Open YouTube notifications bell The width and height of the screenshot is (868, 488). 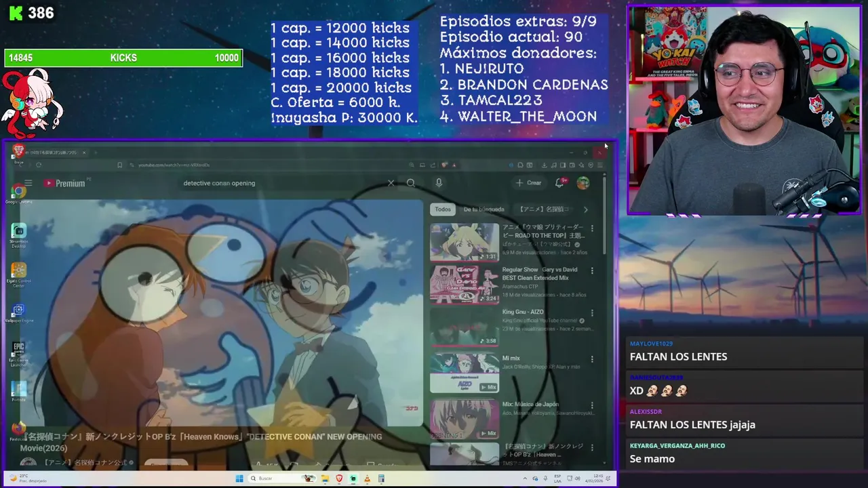(559, 183)
